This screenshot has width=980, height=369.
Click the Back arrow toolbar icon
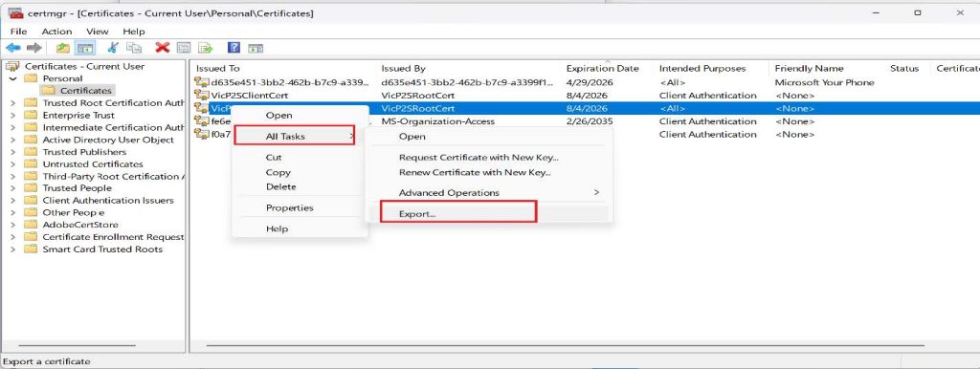click(13, 48)
